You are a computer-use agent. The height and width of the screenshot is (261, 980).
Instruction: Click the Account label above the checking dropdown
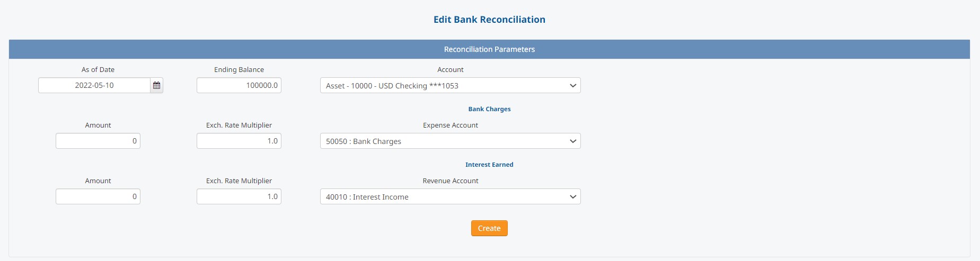click(451, 69)
